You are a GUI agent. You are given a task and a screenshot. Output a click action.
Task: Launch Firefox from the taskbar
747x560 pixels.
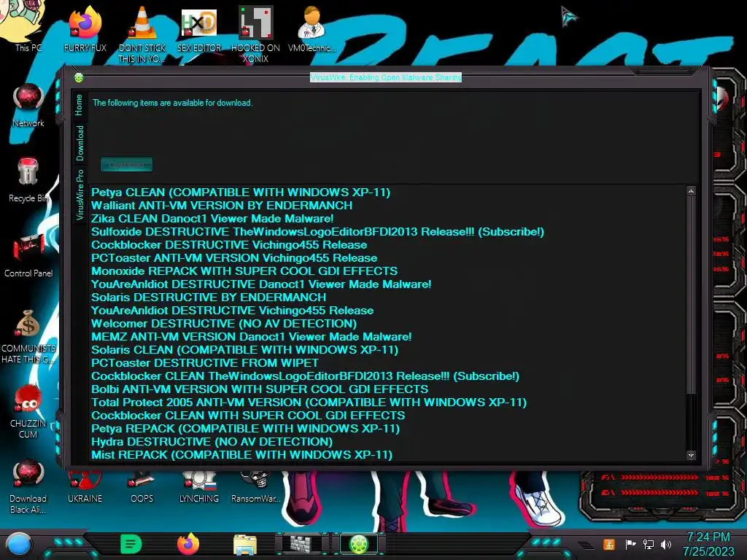[188, 544]
